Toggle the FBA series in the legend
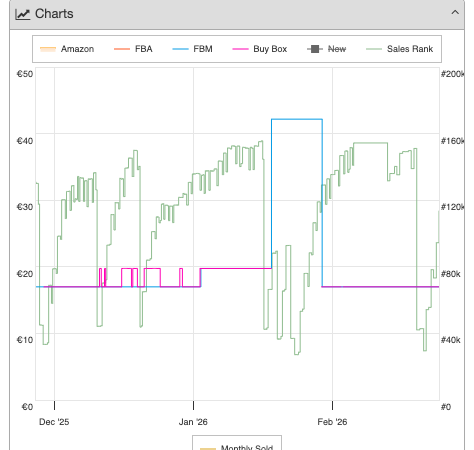 tap(133, 49)
